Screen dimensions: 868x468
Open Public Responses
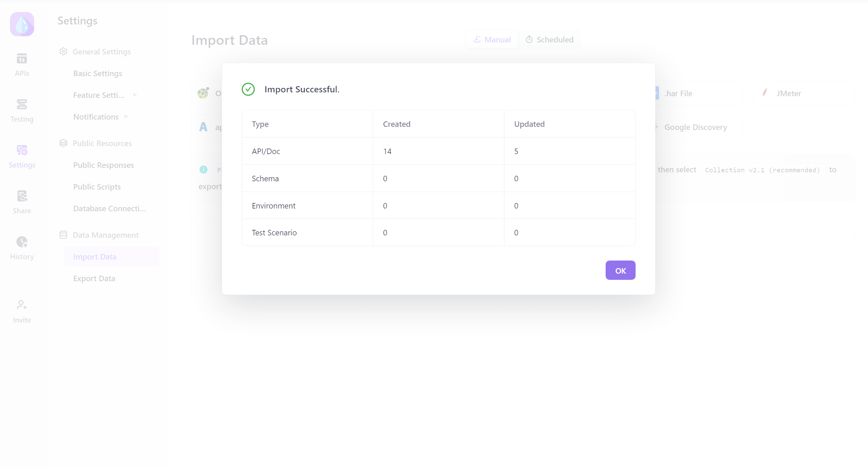(x=104, y=165)
